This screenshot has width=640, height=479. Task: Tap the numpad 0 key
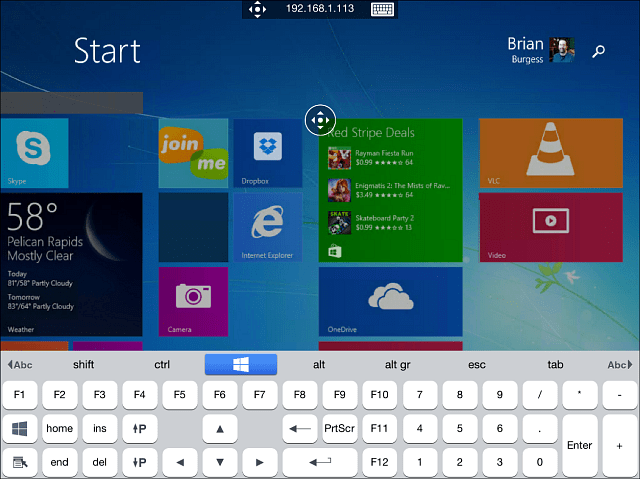click(x=540, y=462)
